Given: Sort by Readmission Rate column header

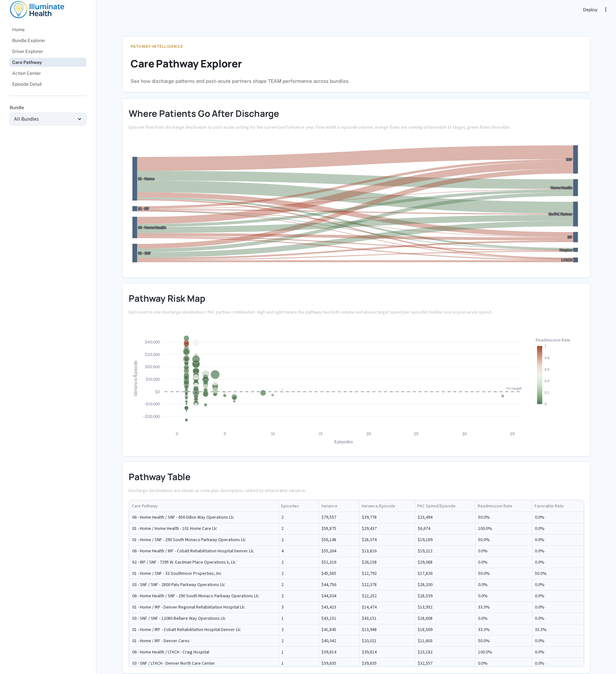Looking at the screenshot, I should (503, 506).
